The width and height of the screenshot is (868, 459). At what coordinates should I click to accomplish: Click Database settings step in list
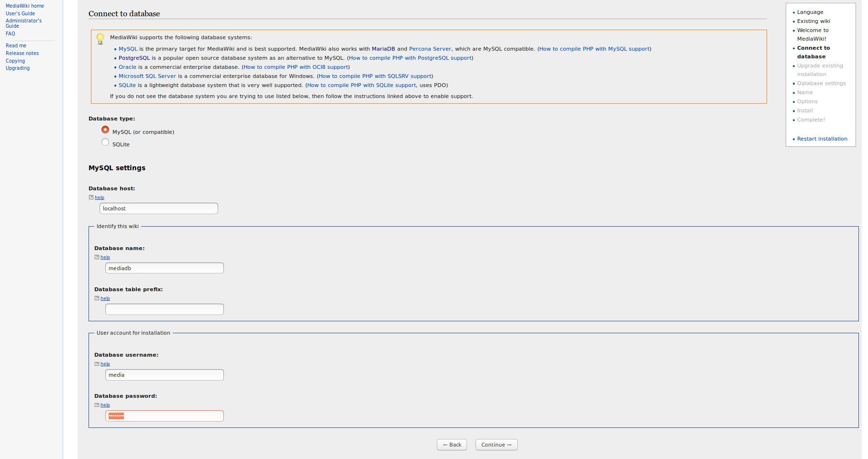(x=821, y=83)
